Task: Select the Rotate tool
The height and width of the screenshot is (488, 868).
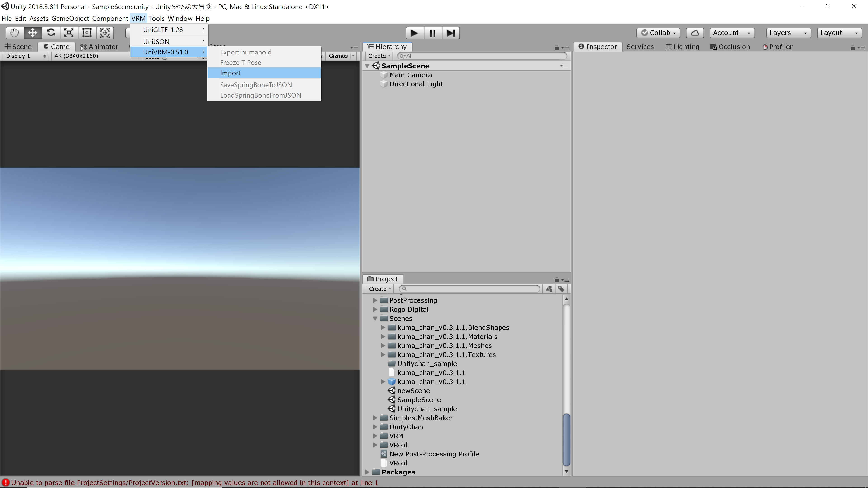Action: click(51, 33)
